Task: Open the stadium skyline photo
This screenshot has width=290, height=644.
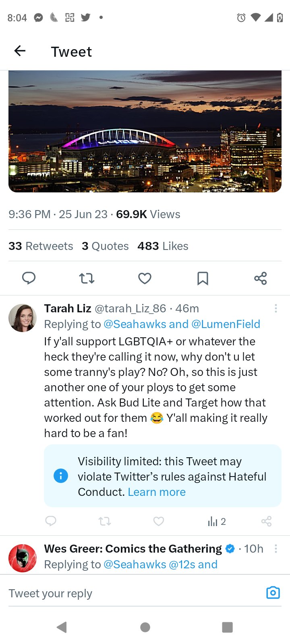Action: 145,131
